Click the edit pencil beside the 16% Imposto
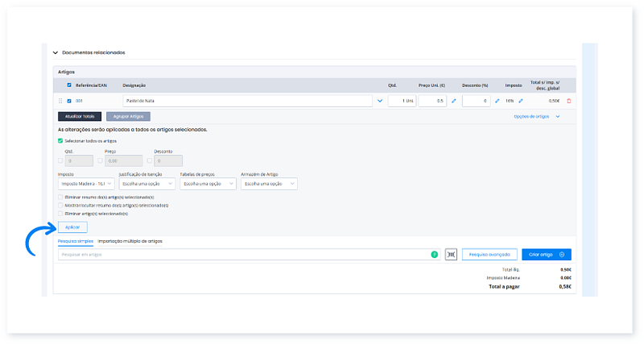The image size is (644, 345). [520, 101]
